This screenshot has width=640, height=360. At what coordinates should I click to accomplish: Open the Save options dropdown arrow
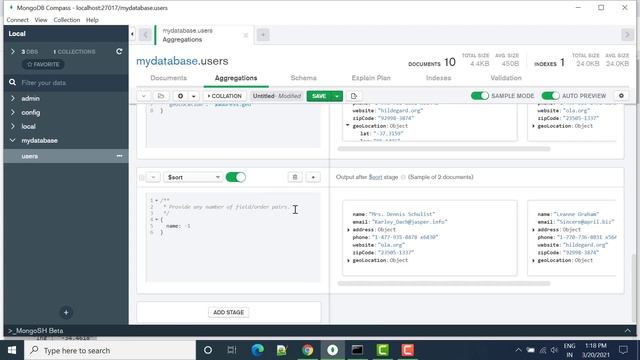[337, 96]
